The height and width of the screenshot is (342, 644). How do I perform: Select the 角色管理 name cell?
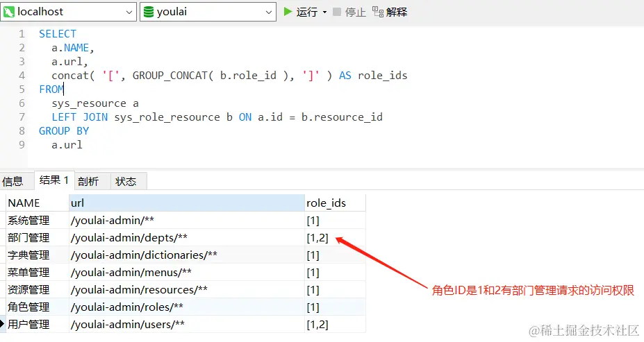click(x=38, y=307)
